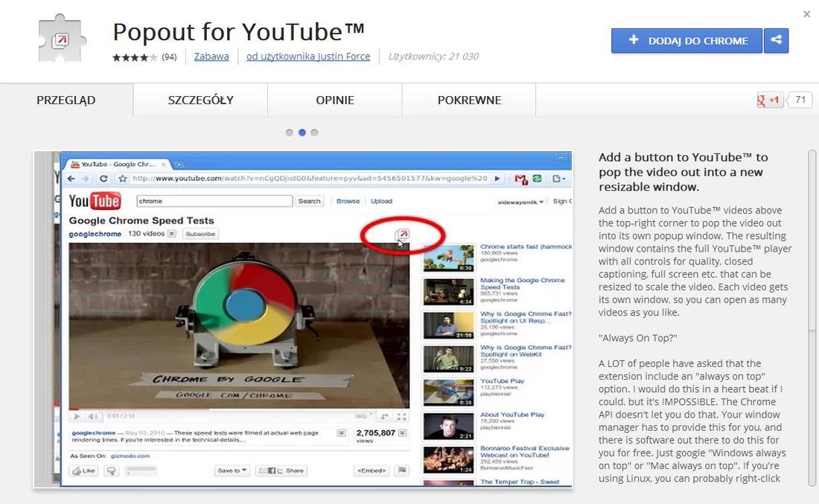The width and height of the screenshot is (819, 504).
Task: Open the 360p quality selector on the player
Action: tap(363, 416)
